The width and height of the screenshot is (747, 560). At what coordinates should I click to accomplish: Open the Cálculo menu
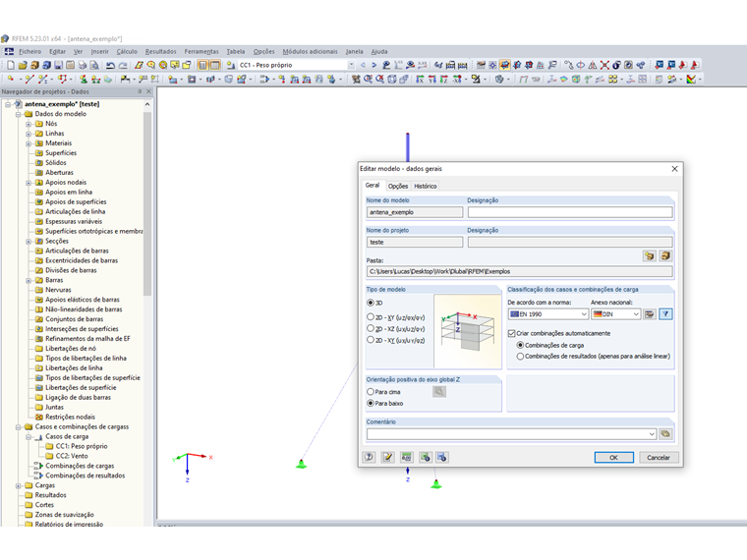[127, 51]
